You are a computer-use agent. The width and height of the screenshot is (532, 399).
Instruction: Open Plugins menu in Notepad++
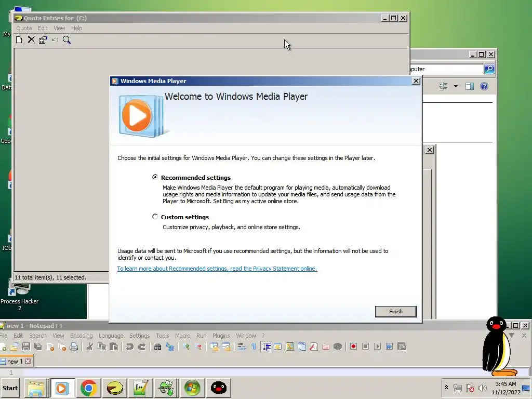[221, 336]
